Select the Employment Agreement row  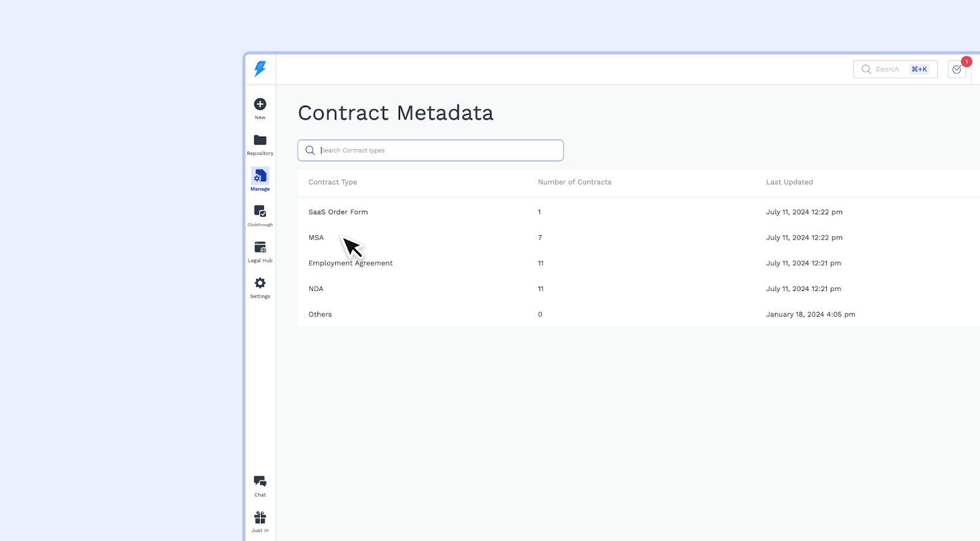(350, 263)
